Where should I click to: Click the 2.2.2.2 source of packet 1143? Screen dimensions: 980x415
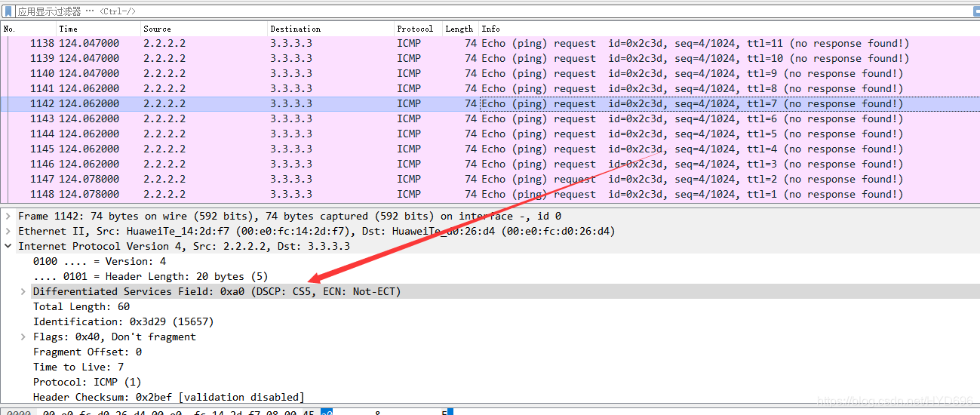click(164, 119)
